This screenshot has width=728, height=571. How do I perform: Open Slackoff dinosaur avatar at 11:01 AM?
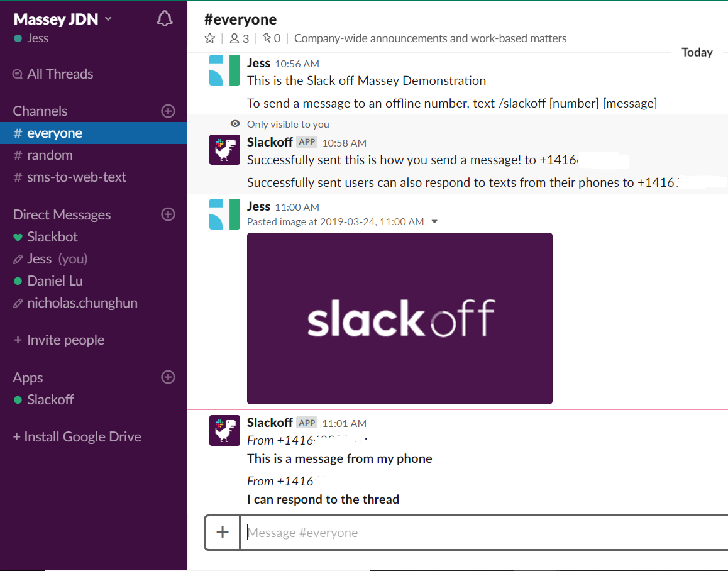pyautogui.click(x=224, y=430)
